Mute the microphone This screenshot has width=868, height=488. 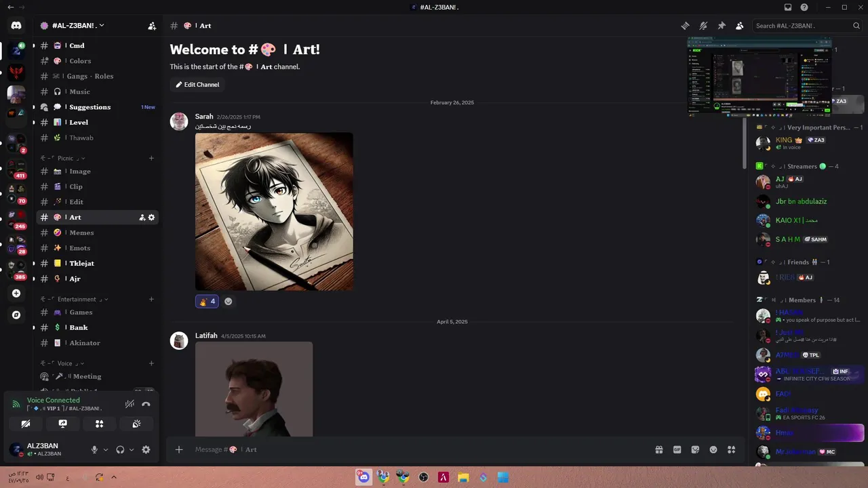pos(94,449)
